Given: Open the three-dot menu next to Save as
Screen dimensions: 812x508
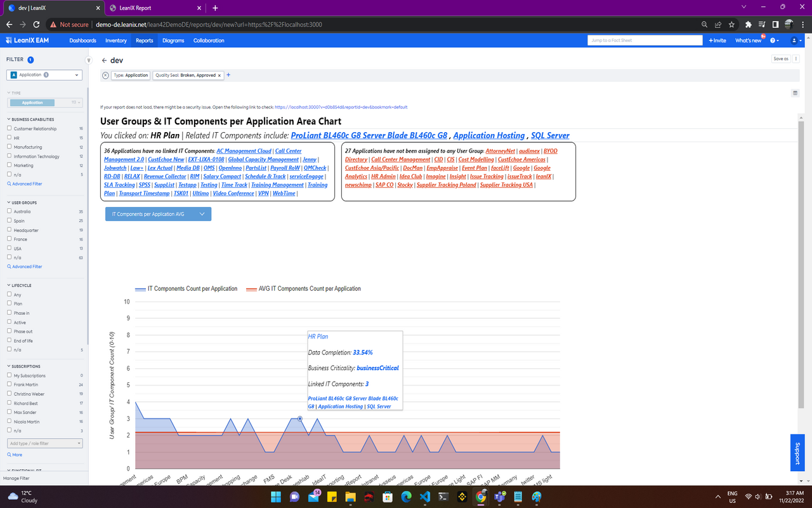Looking at the screenshot, I should tap(796, 59).
